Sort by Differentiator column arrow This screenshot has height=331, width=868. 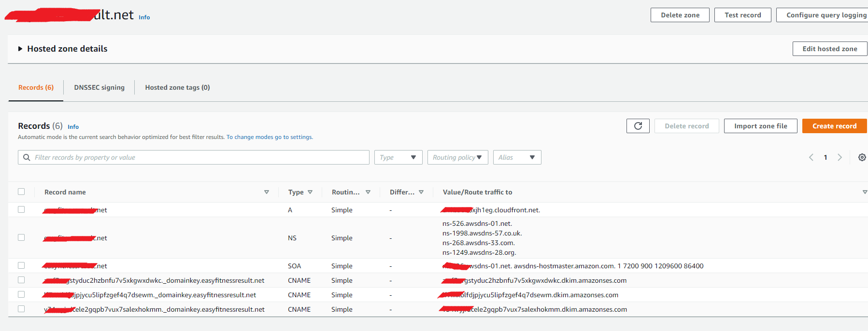[x=421, y=192]
